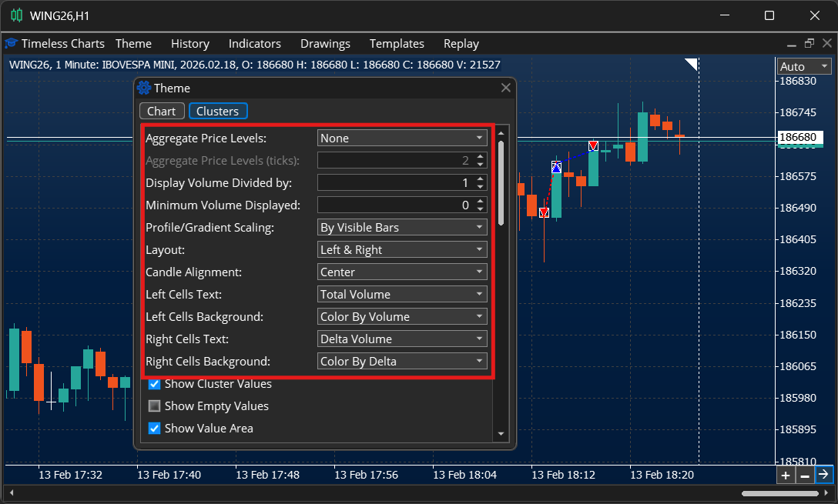Click scroll up arrow in Theme dialog

[501, 132]
